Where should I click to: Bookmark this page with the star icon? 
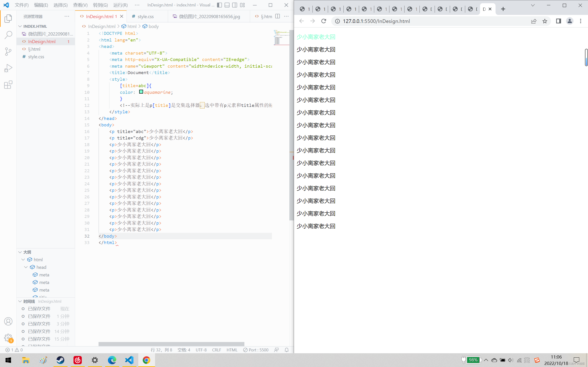point(545,21)
